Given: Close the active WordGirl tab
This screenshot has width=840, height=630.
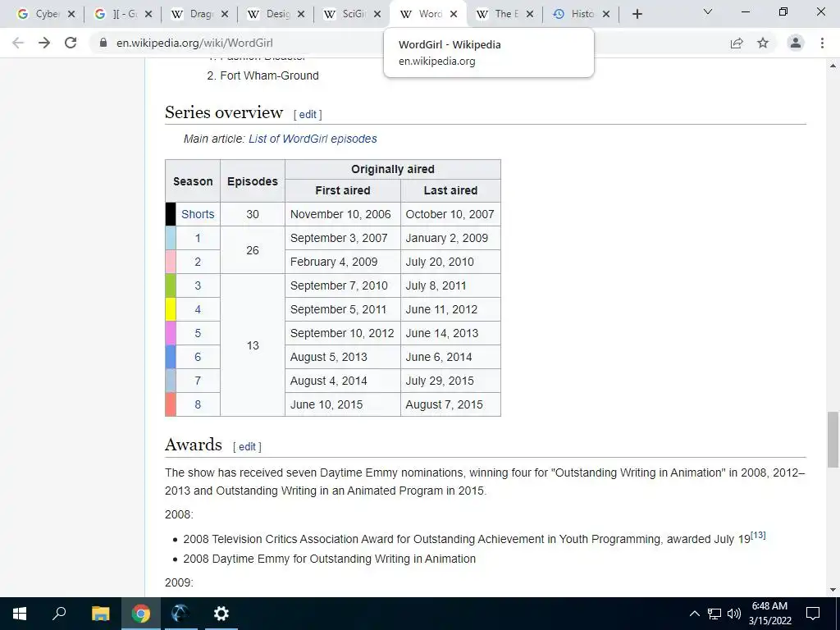Looking at the screenshot, I should pyautogui.click(x=454, y=14).
